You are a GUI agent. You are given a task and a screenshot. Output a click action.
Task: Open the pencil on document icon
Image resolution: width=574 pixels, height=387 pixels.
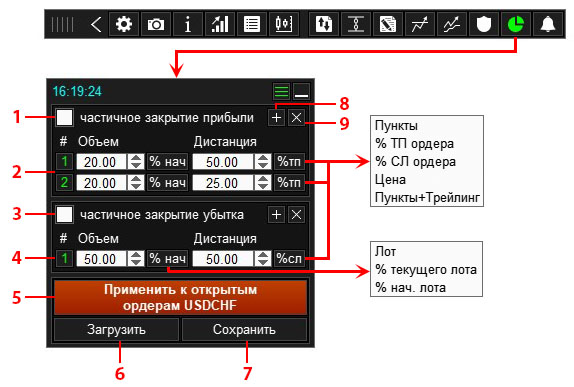(388, 25)
